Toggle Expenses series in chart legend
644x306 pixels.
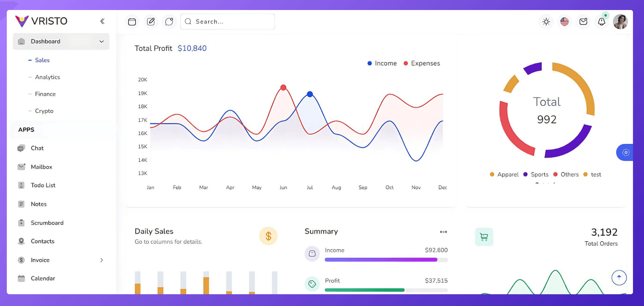click(422, 63)
